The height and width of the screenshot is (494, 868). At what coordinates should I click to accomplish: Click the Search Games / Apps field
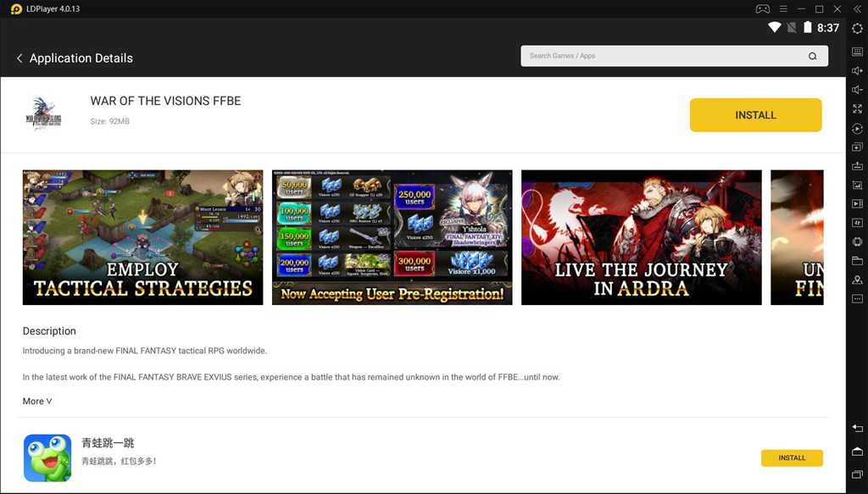pyautogui.click(x=674, y=56)
